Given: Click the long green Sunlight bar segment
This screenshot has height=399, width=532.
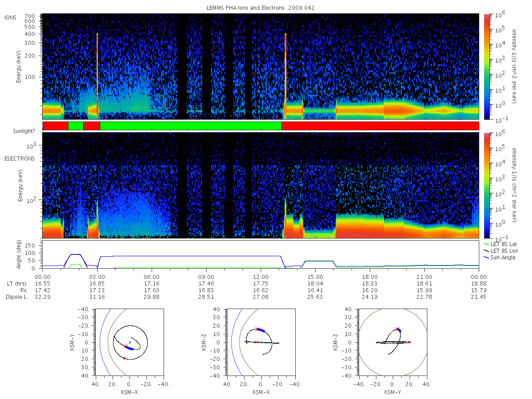Looking at the screenshot, I should click(x=191, y=126).
